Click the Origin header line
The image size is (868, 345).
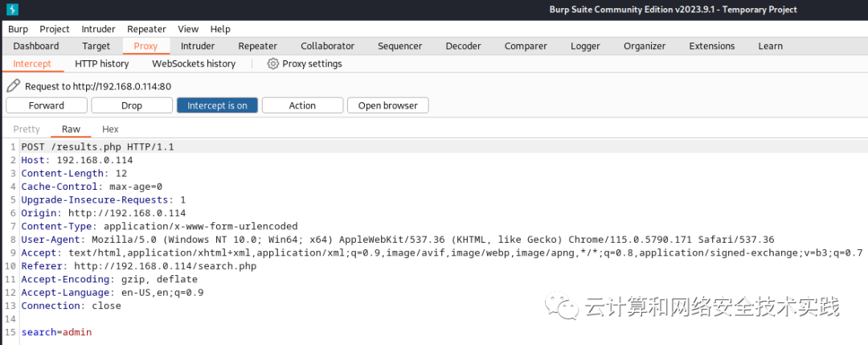104,213
